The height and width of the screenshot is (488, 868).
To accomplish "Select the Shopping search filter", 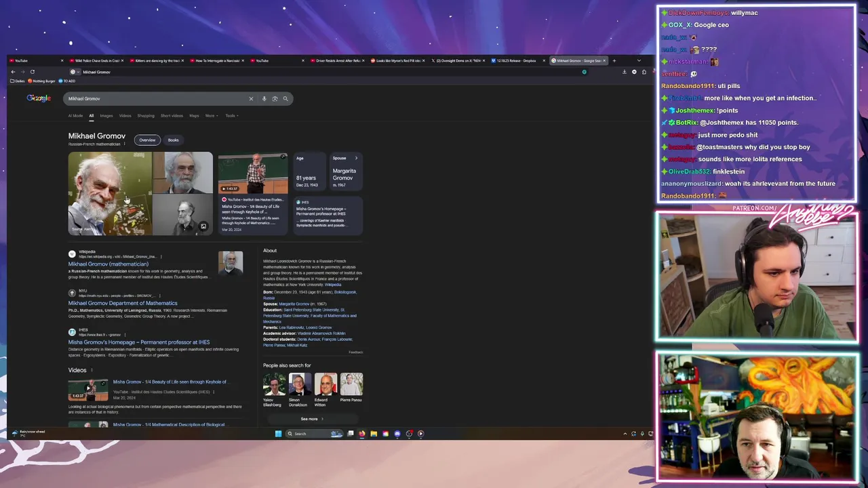I will 146,116.
